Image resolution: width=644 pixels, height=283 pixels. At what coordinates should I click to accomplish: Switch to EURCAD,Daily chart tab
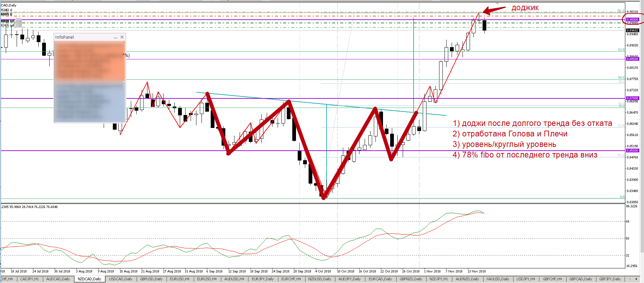tap(380, 279)
